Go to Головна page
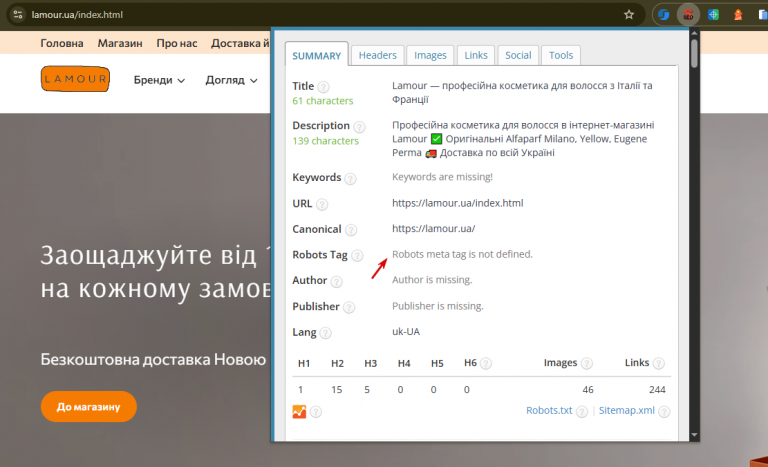This screenshot has width=768, height=467. click(x=62, y=43)
